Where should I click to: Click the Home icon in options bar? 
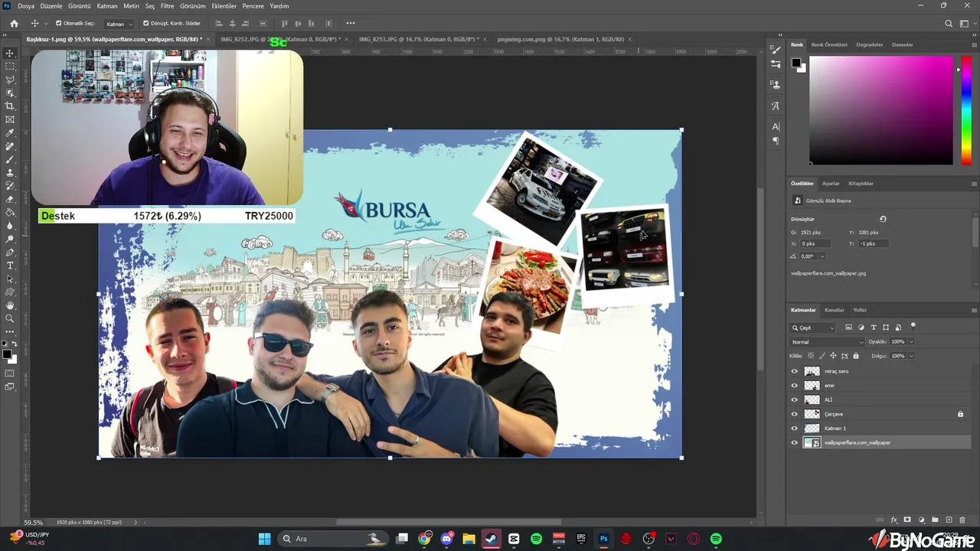coord(14,24)
